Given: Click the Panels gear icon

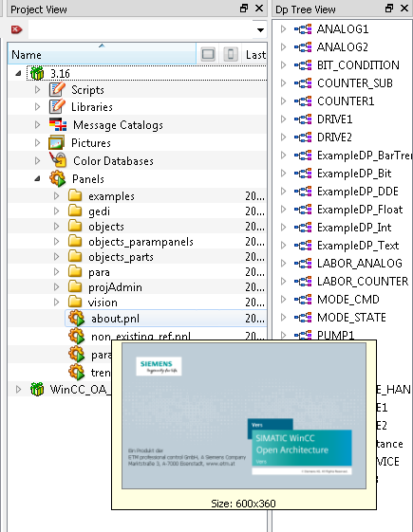Looking at the screenshot, I should coord(57,178).
